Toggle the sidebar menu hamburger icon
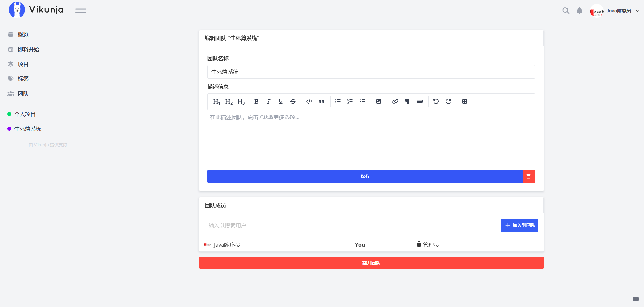The image size is (644, 307). click(x=81, y=11)
